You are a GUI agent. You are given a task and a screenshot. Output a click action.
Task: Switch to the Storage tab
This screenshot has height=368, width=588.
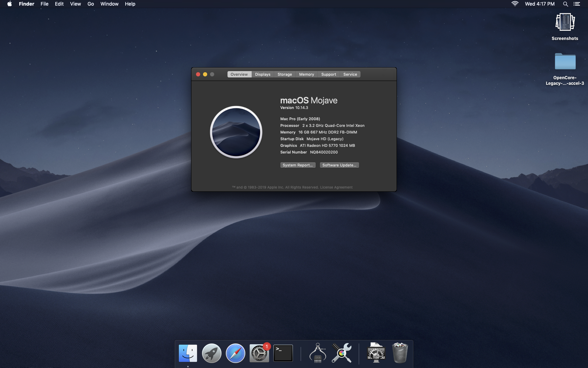coord(285,74)
